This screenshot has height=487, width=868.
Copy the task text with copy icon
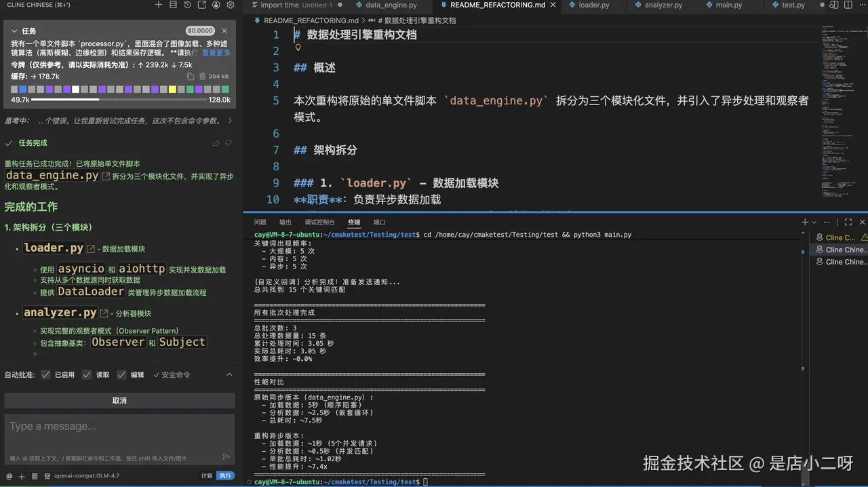pyautogui.click(x=191, y=77)
